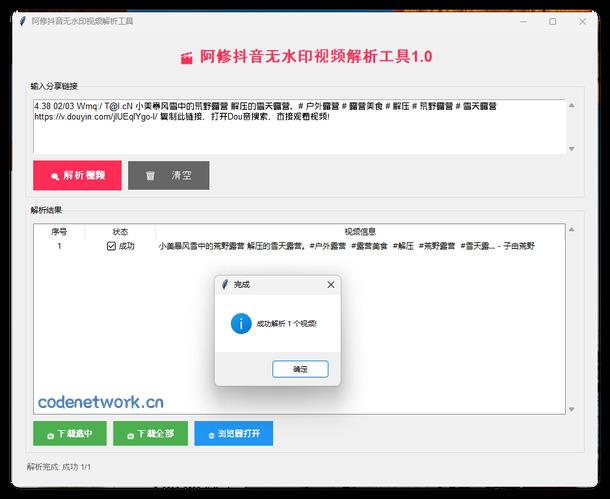
Task: Click the down arrow of results list scrollbar
Action: tap(571, 409)
